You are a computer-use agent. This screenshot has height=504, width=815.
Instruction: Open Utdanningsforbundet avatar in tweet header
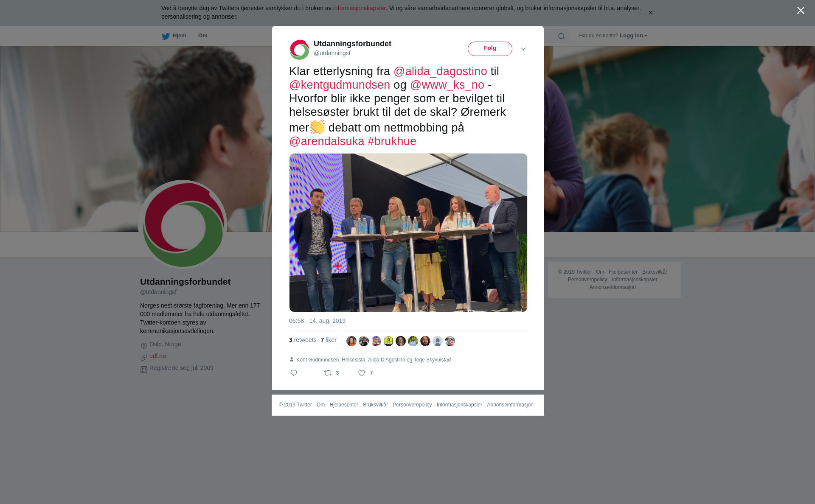(x=300, y=50)
